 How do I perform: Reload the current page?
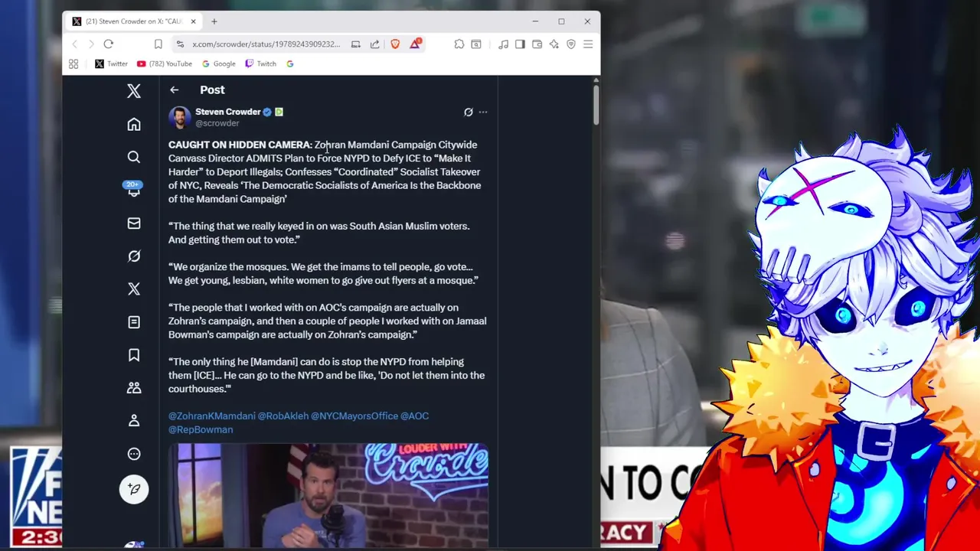tap(109, 44)
